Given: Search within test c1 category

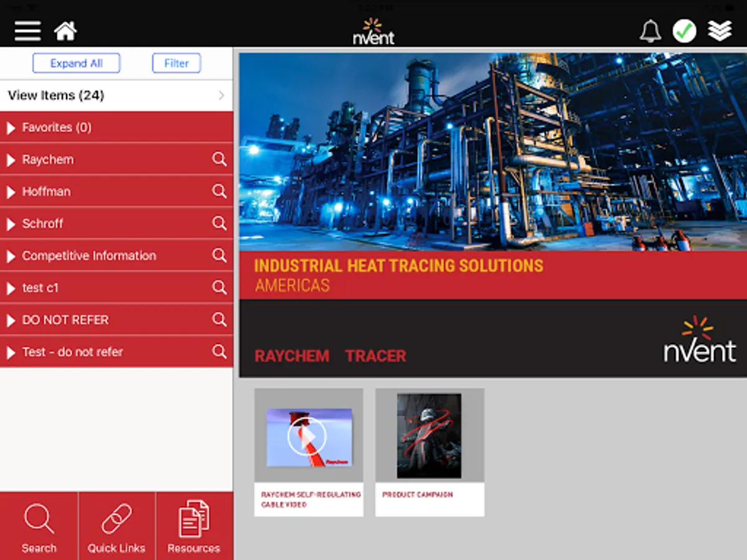Looking at the screenshot, I should point(219,287).
